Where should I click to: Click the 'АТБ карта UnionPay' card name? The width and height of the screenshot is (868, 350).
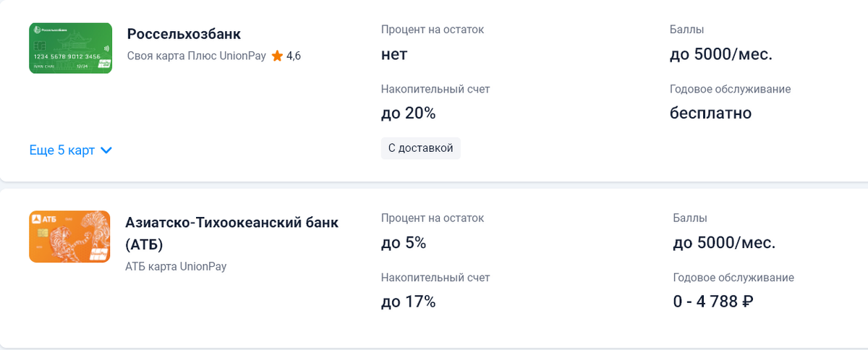tap(176, 266)
